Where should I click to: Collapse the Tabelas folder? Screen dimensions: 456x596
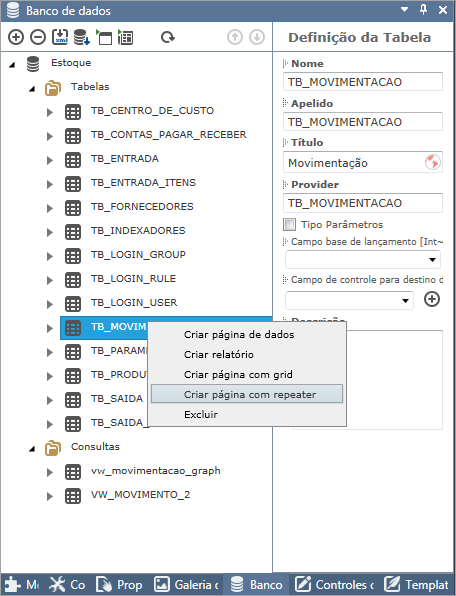pos(32,89)
